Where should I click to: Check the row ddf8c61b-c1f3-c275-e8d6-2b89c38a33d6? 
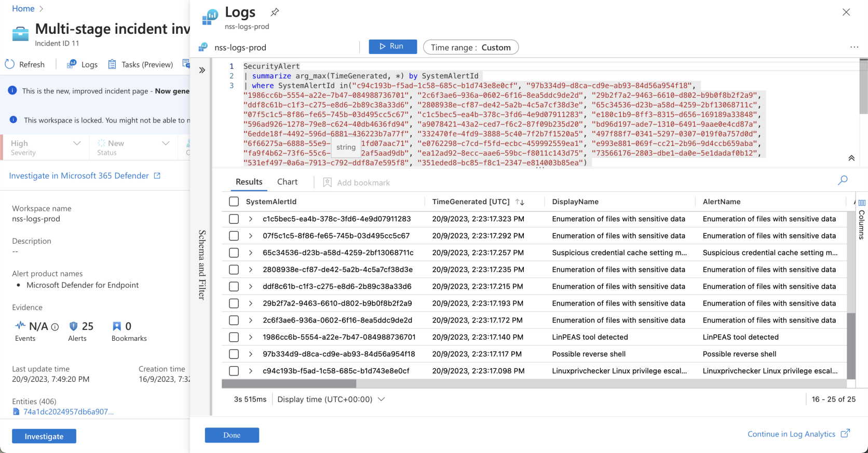coord(234,287)
